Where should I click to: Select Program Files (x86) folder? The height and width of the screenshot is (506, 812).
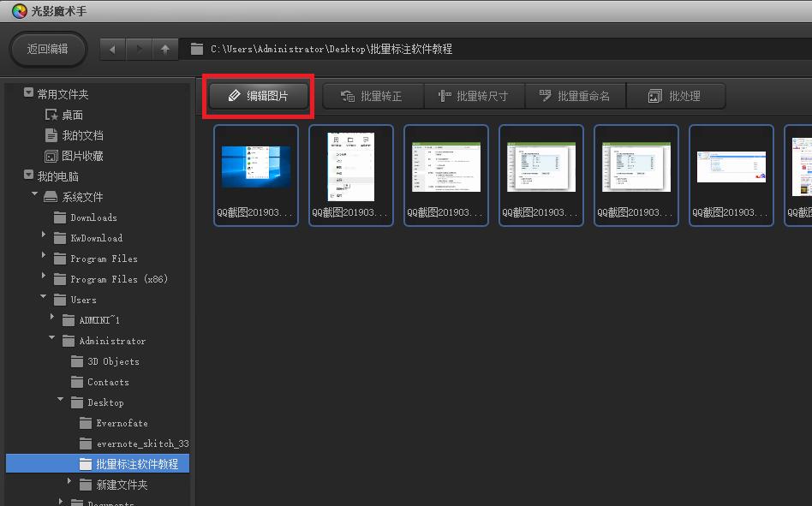(x=110, y=279)
